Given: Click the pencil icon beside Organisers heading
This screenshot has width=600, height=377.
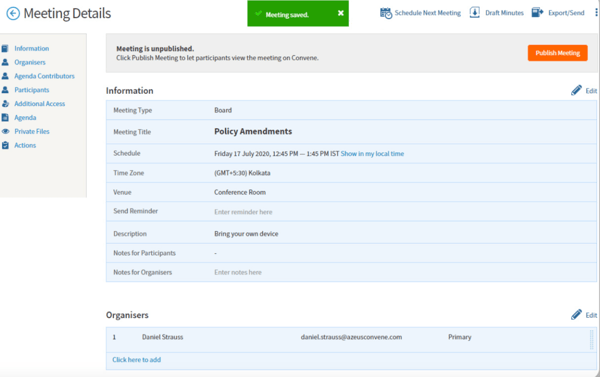Looking at the screenshot, I should coord(576,315).
